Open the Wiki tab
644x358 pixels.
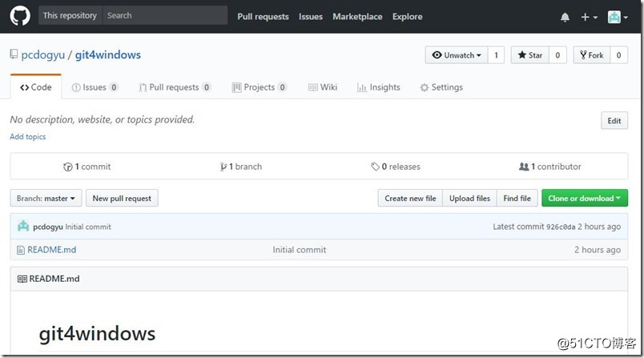tap(323, 87)
